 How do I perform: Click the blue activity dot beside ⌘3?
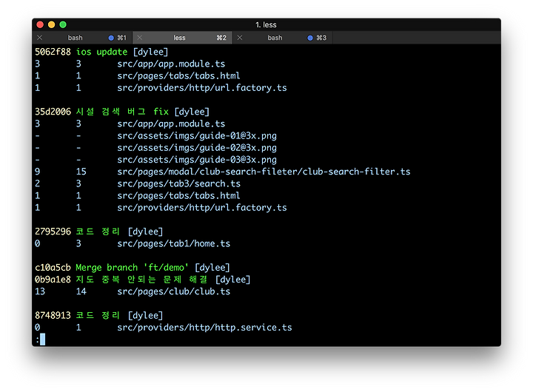pos(310,38)
